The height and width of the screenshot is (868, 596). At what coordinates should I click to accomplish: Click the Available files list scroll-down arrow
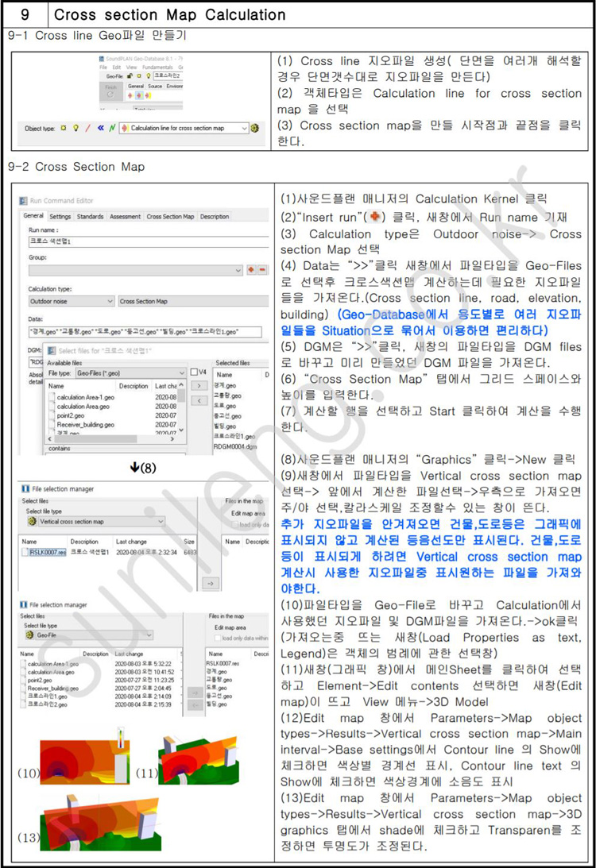click(182, 430)
